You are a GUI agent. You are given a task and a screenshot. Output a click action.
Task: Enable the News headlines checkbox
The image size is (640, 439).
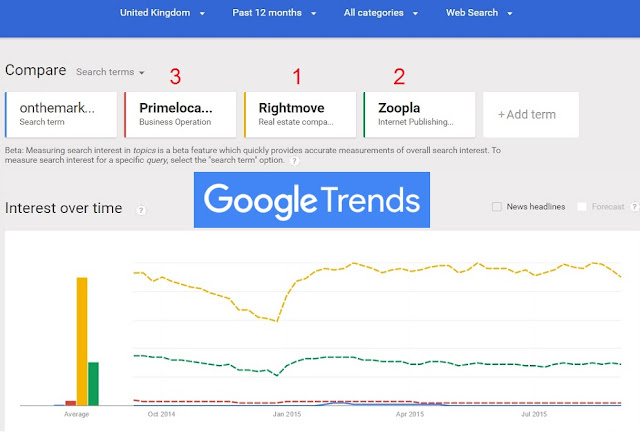point(497,207)
